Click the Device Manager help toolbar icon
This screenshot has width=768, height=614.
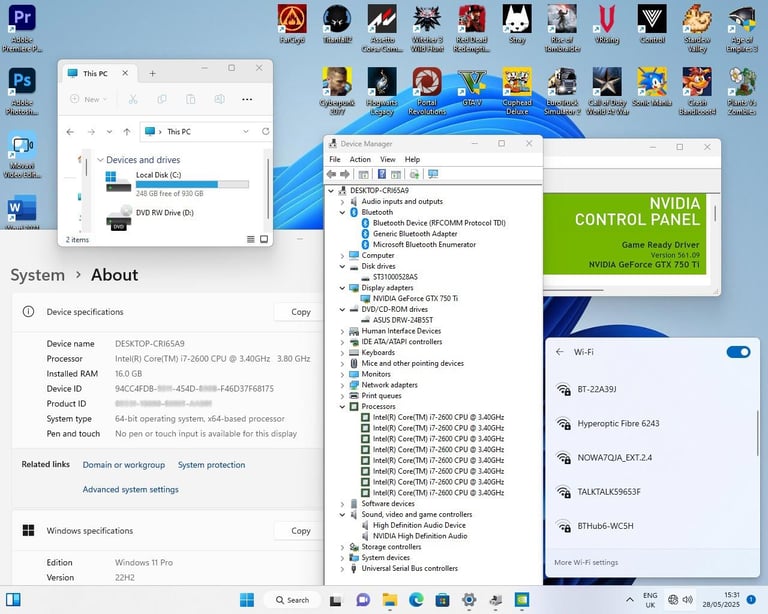pos(381,174)
